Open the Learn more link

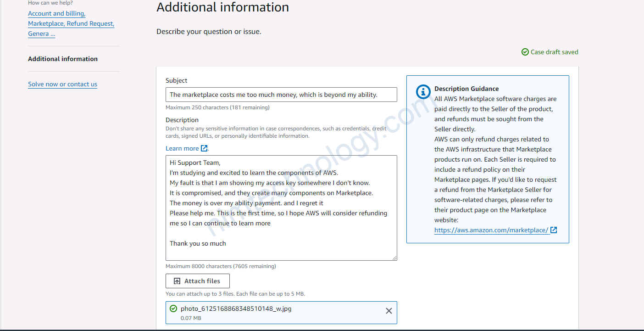coord(182,148)
